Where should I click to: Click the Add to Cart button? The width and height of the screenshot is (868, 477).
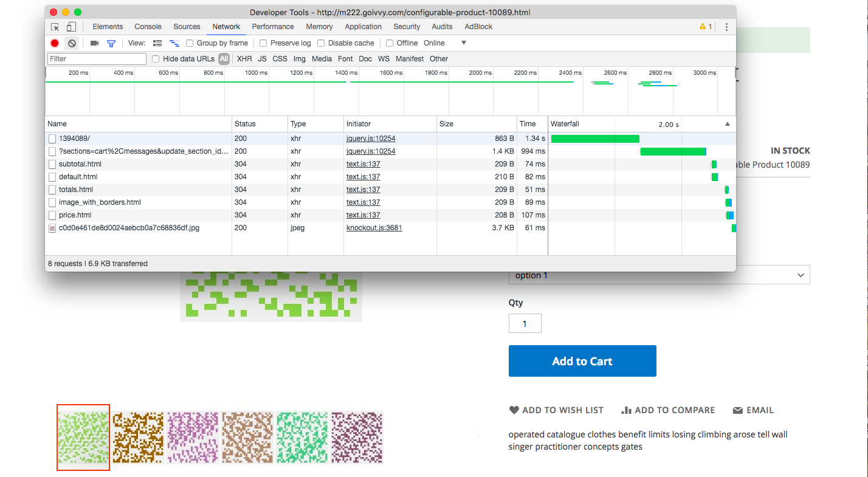click(582, 361)
